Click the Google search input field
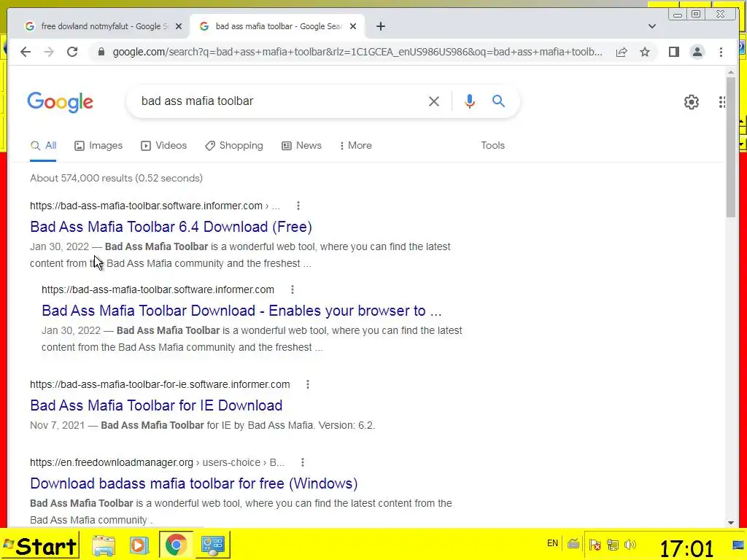This screenshot has width=747, height=560. [x=279, y=101]
